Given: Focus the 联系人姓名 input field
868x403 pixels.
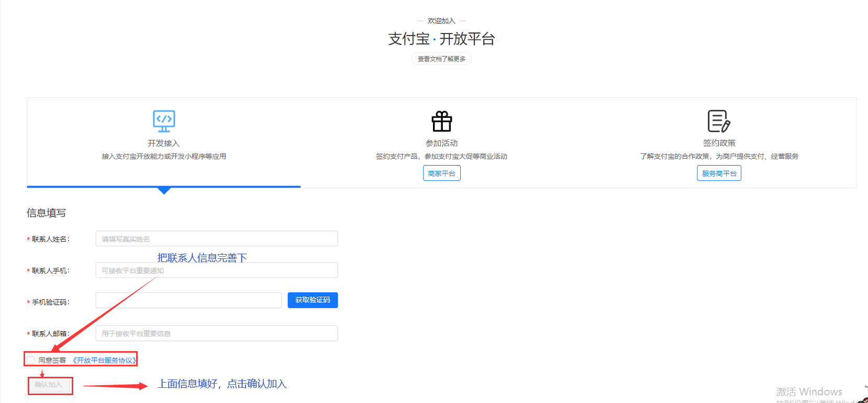Looking at the screenshot, I should [x=217, y=238].
